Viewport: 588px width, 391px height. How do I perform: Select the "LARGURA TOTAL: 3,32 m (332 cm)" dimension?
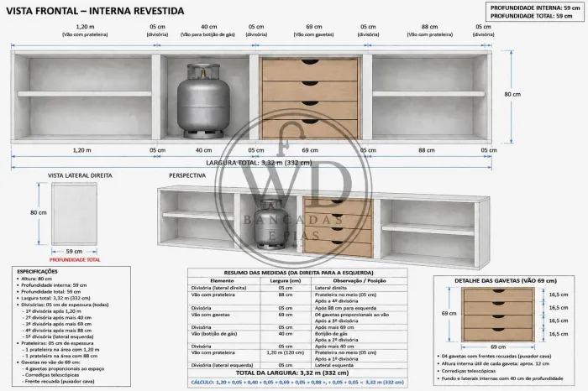pyautogui.click(x=259, y=163)
